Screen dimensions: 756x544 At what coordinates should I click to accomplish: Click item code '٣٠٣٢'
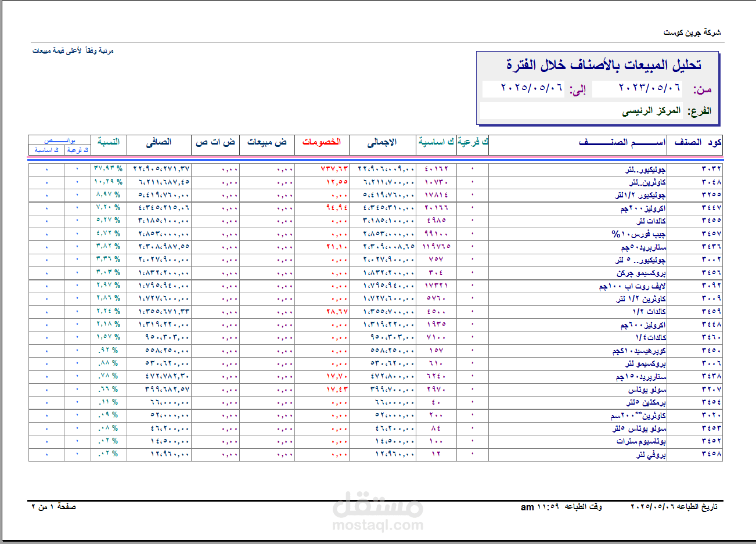711,169
